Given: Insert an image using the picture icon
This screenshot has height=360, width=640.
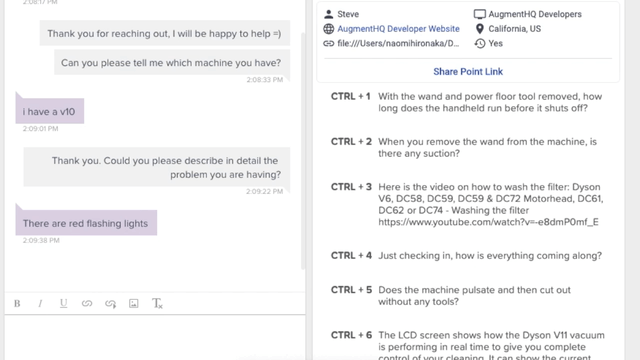Looking at the screenshot, I should (x=133, y=303).
